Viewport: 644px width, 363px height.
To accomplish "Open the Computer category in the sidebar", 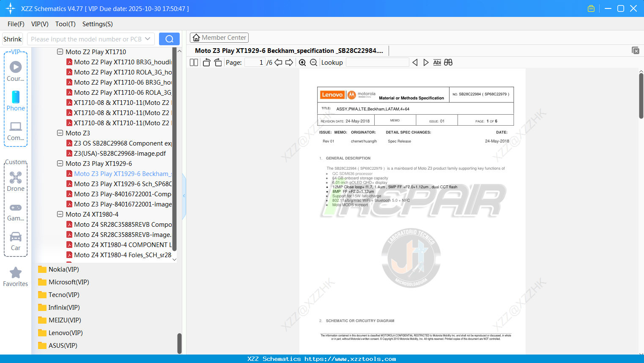I will coord(16,131).
